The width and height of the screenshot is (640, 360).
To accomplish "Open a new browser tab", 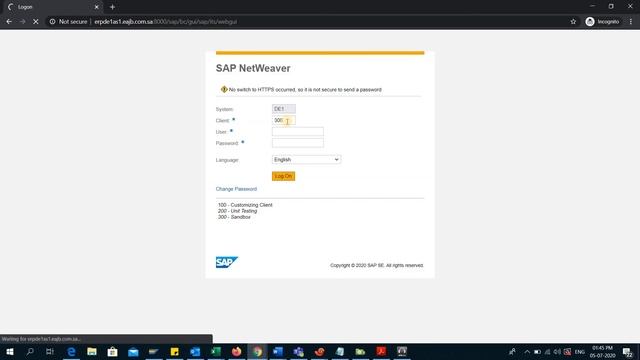I will coord(112,7).
